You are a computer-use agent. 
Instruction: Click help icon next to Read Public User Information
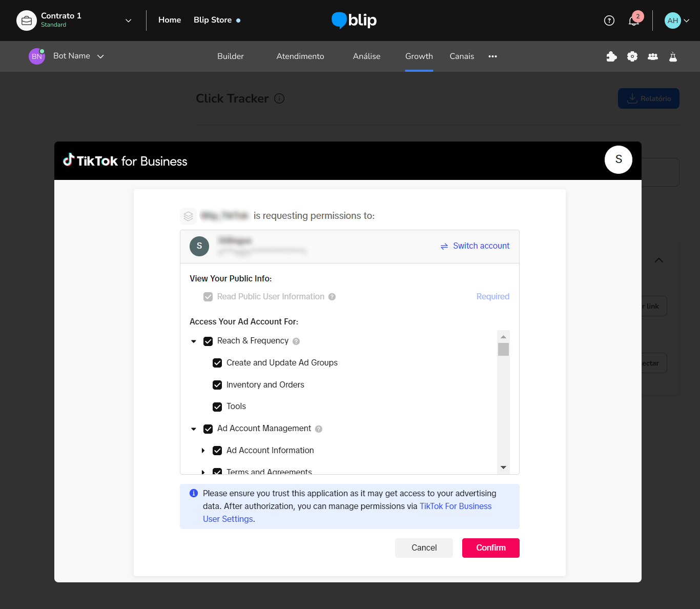coord(332,297)
